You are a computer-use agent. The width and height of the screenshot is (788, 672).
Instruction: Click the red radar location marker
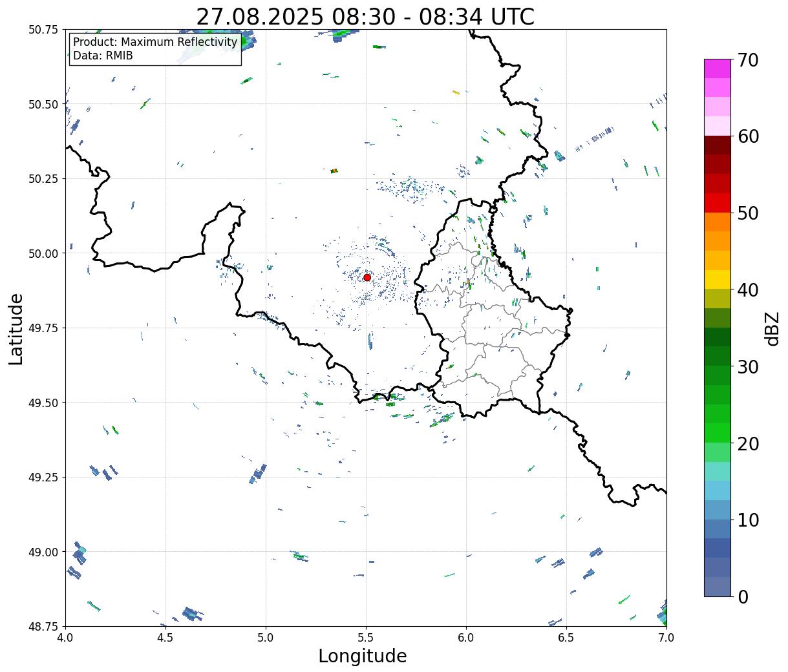point(367,277)
